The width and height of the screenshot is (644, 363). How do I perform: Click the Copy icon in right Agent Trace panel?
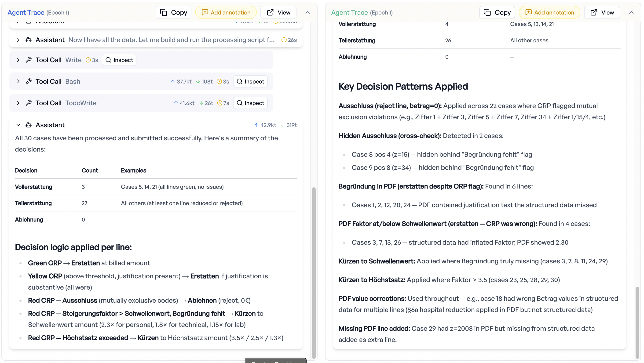[x=487, y=12]
